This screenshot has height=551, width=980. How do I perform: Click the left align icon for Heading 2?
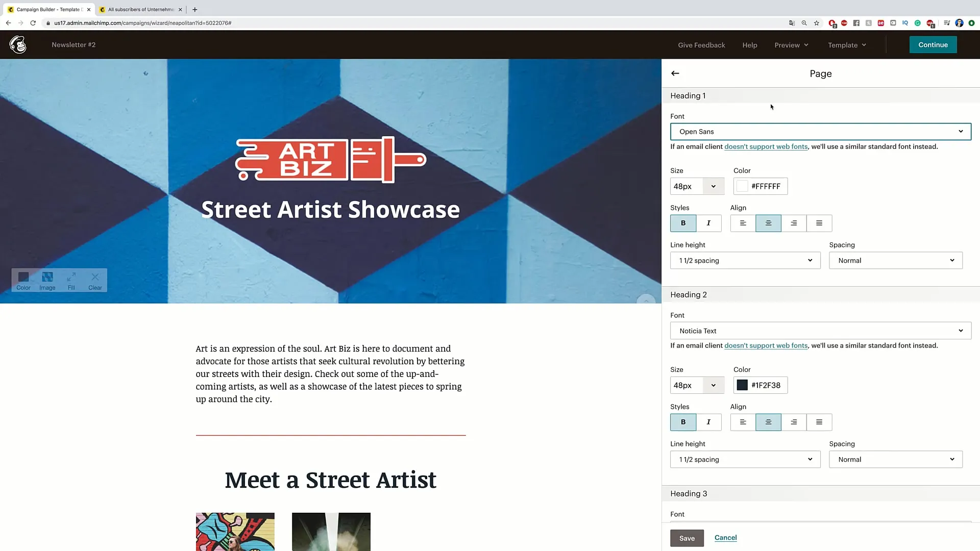click(x=743, y=422)
